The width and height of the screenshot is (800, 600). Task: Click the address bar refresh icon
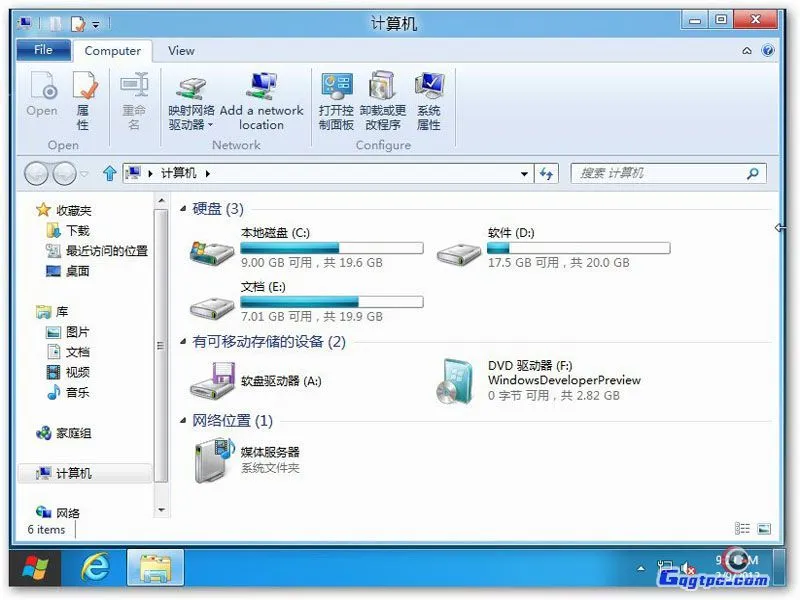click(x=547, y=173)
